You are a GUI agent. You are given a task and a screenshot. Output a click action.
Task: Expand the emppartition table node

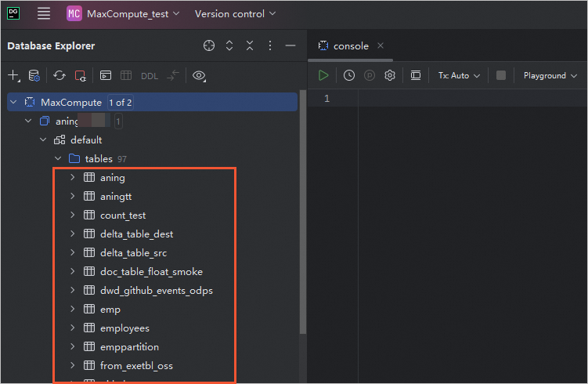coord(73,346)
